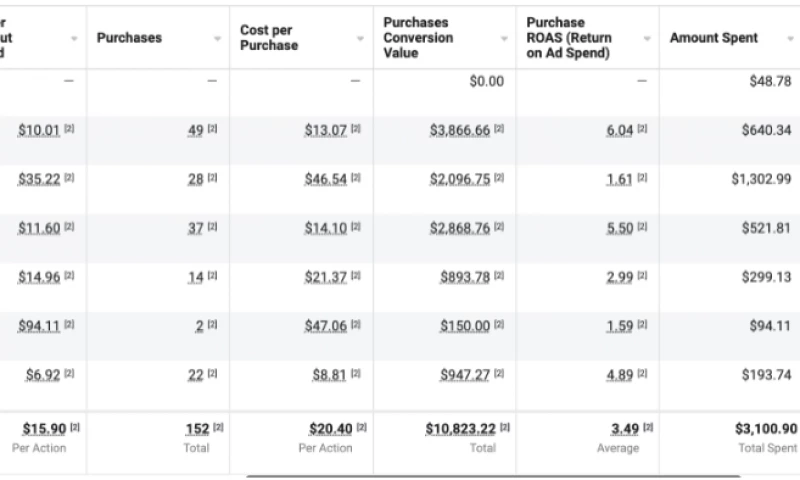Open the $2,096.75 conversion value link
Viewport: 800px width, 480px height.
point(460,179)
